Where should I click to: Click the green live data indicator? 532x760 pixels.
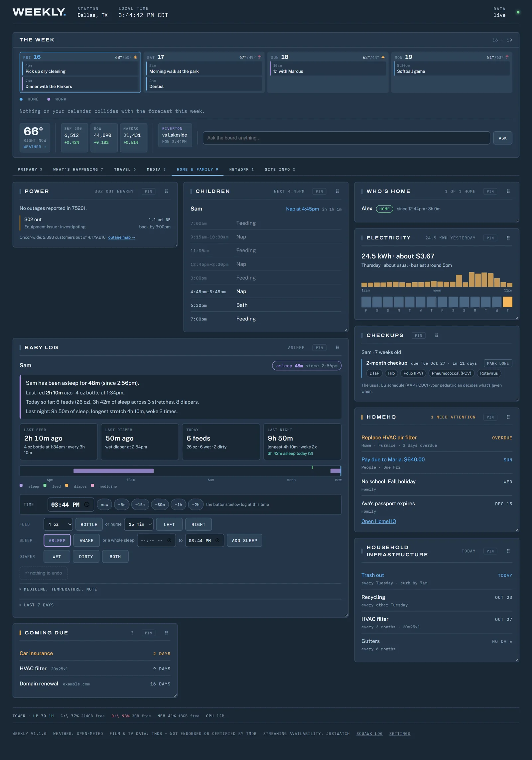point(518,12)
